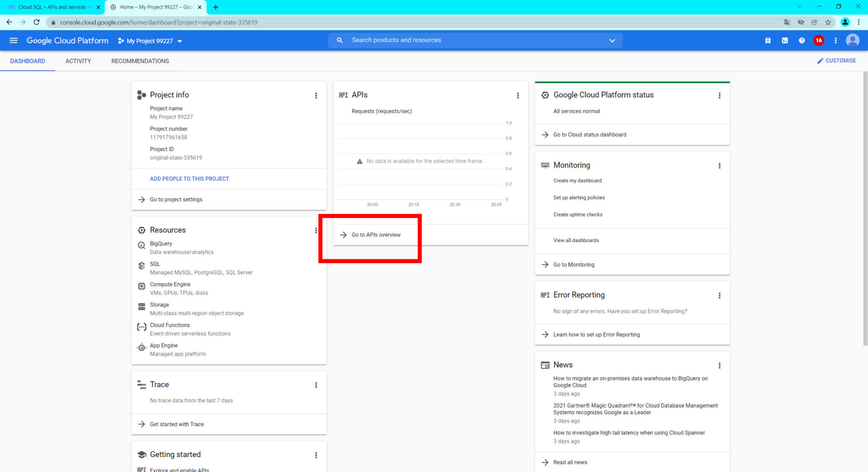This screenshot has width=868, height=472.
Task: Click the Google Cloud Platform logo text
Action: 67,41
